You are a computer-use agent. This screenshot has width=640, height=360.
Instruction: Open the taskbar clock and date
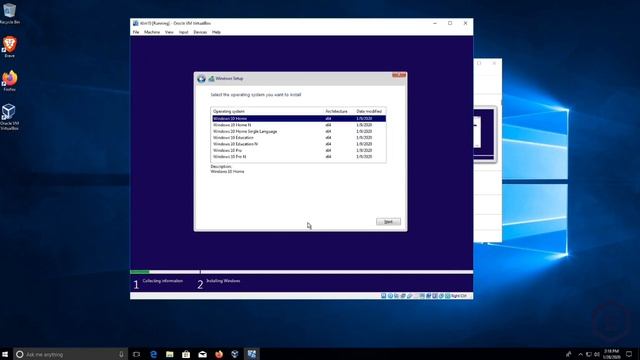[611, 354]
